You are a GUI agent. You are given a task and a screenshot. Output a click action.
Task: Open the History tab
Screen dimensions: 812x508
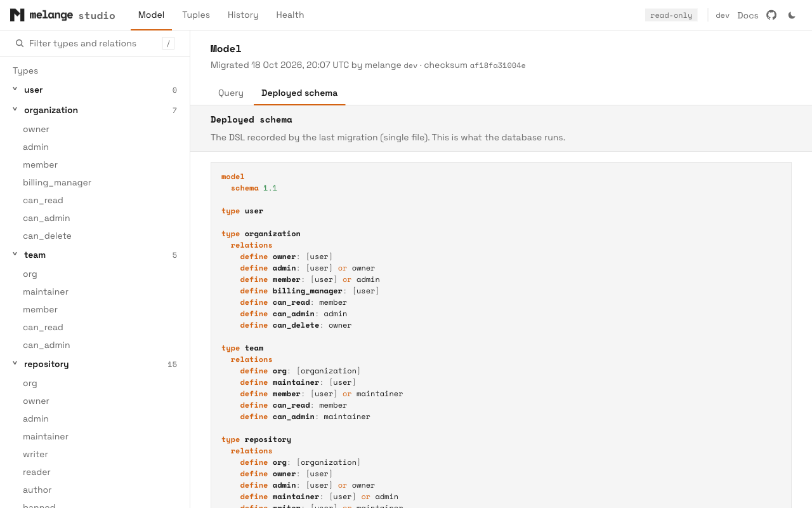tap(243, 15)
